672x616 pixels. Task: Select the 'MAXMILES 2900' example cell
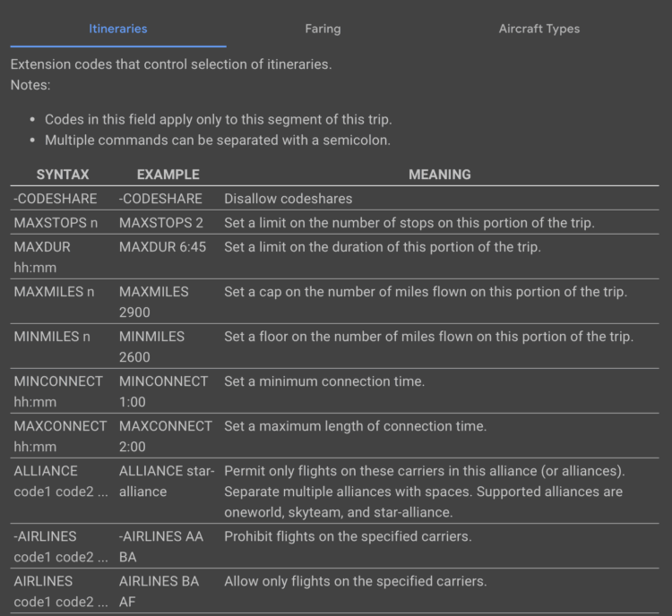click(x=154, y=302)
